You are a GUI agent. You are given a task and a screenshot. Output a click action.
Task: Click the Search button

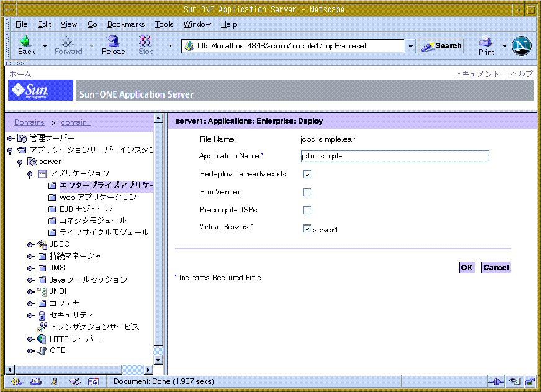(x=441, y=46)
